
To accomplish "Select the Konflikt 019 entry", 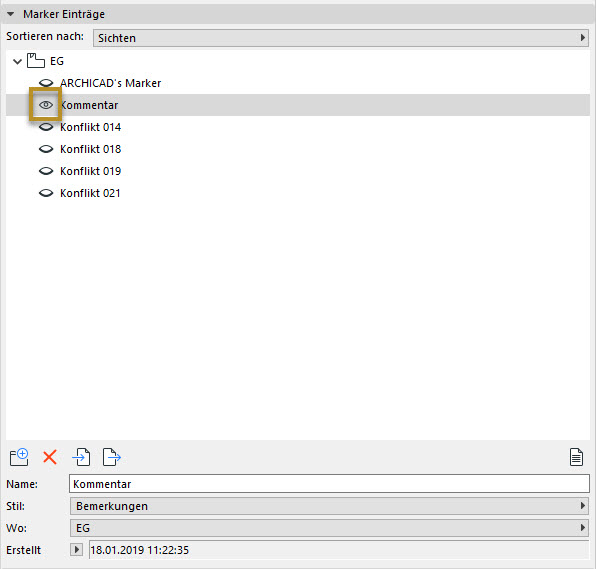I will pyautogui.click(x=90, y=171).
